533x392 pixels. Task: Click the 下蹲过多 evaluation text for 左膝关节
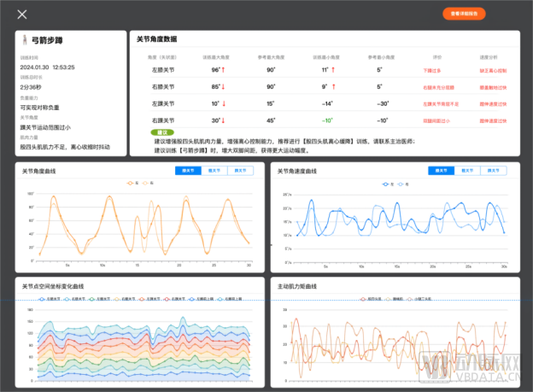tap(435, 70)
